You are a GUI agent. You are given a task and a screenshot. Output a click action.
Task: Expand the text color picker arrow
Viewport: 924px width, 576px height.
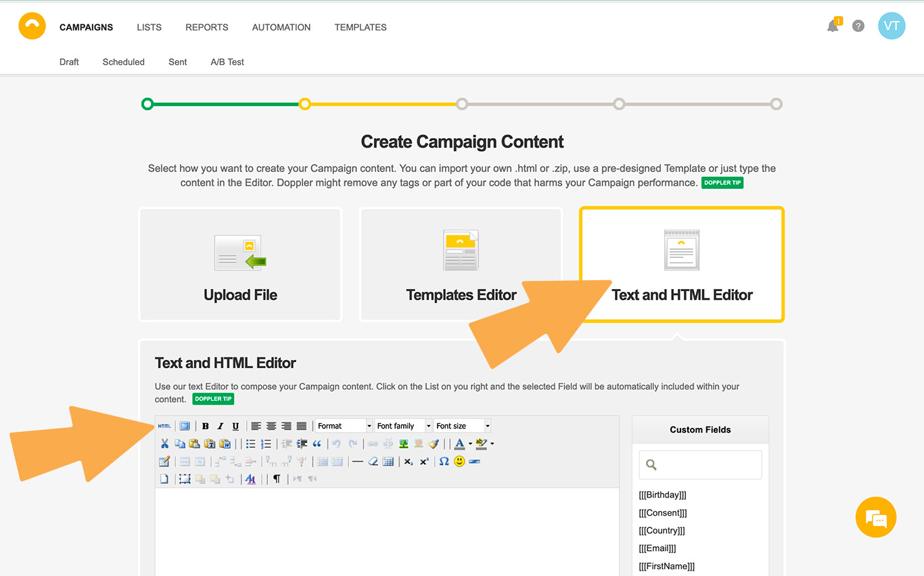coord(470,444)
